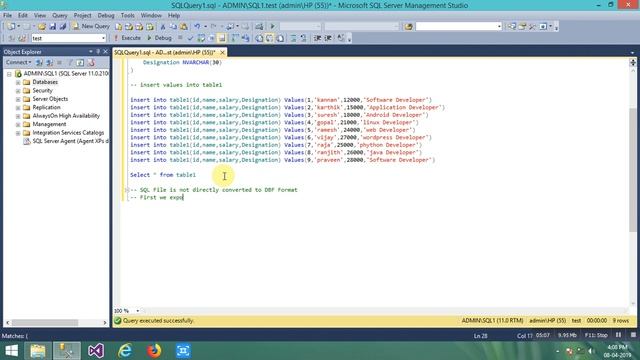Click the Parse checkmark icon
The height and width of the screenshot is (360, 640).
(190, 38)
